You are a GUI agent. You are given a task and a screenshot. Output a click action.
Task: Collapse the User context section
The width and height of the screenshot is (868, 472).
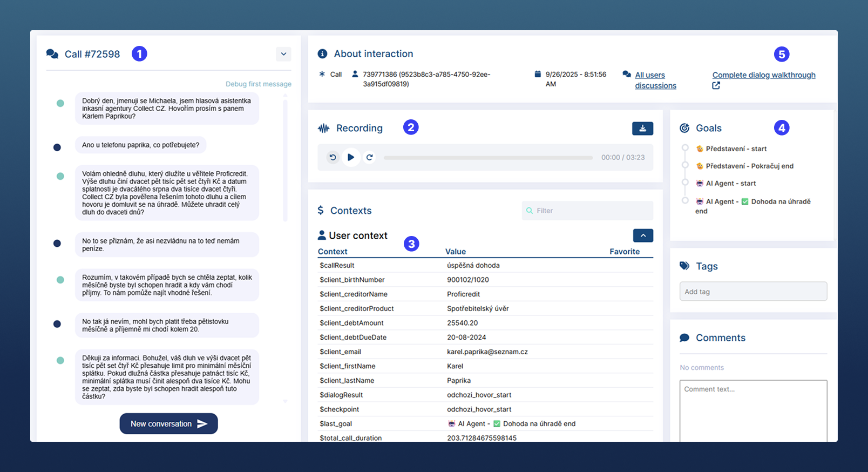pyautogui.click(x=642, y=235)
